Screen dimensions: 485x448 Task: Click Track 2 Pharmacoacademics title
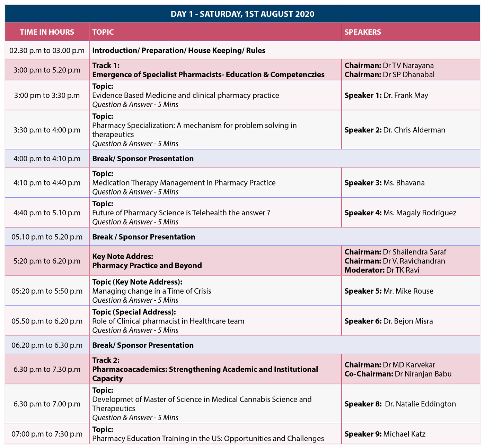click(x=205, y=370)
